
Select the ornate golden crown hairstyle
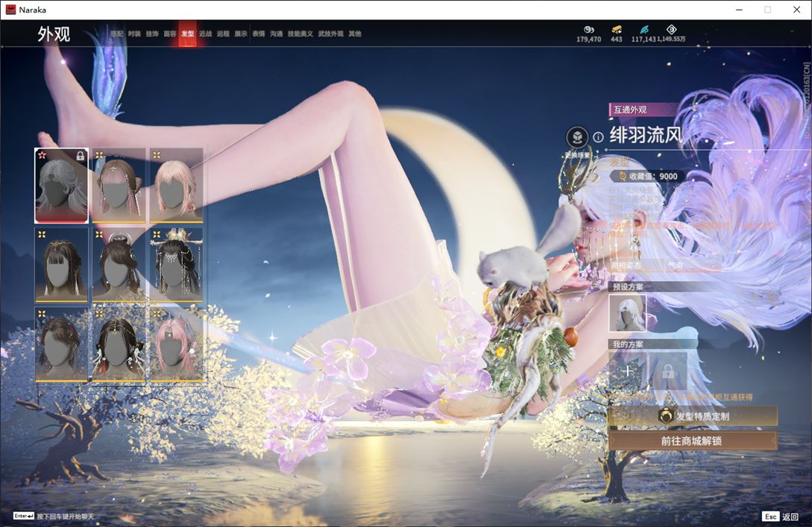coord(176,265)
